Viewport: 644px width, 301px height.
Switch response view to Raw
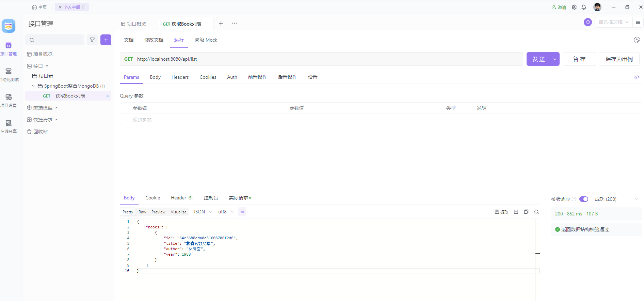[x=142, y=212]
